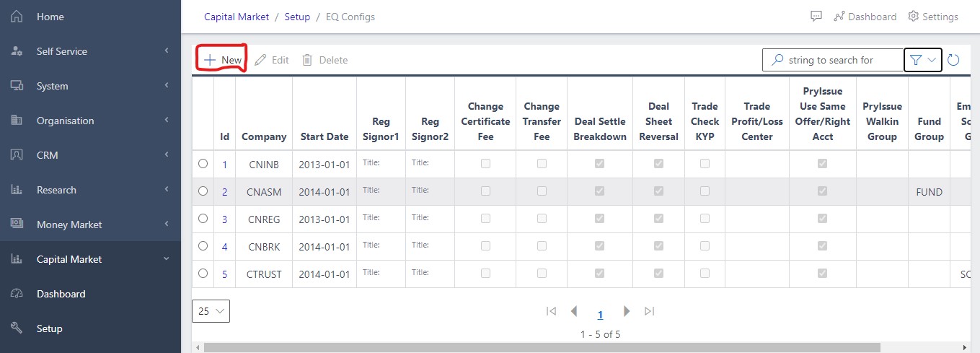Click the Capital Market chart icon

[x=17, y=259]
